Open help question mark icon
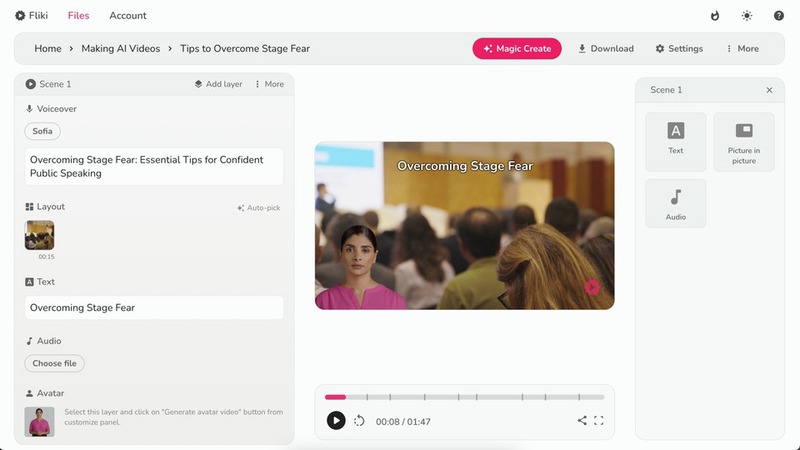Image resolution: width=800 pixels, height=450 pixels. pos(779,16)
